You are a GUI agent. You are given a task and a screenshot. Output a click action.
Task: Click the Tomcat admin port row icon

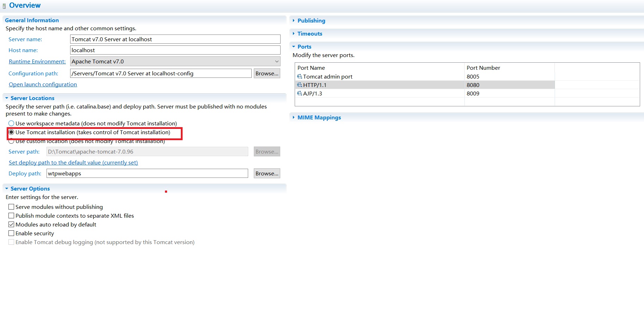[x=300, y=76]
